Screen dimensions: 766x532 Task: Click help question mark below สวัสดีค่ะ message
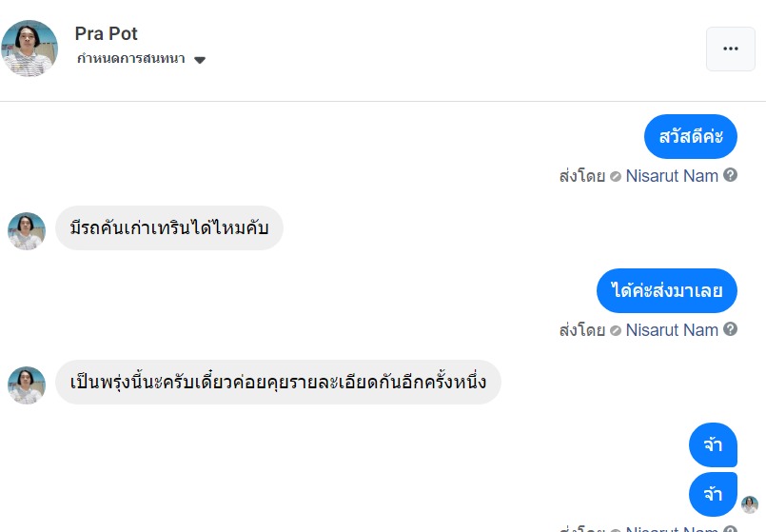[731, 175]
